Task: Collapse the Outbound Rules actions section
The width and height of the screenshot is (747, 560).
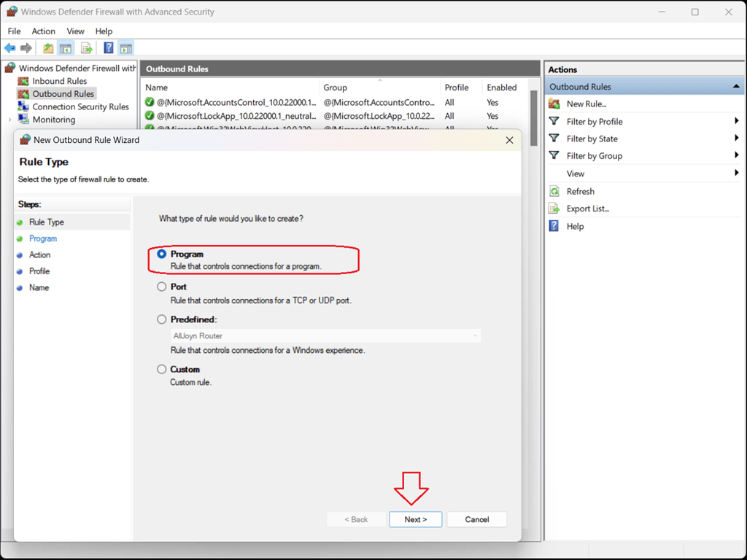Action: tap(736, 87)
